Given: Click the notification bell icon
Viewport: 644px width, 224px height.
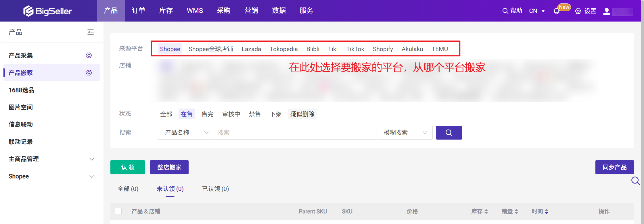Looking at the screenshot, I should [557, 11].
